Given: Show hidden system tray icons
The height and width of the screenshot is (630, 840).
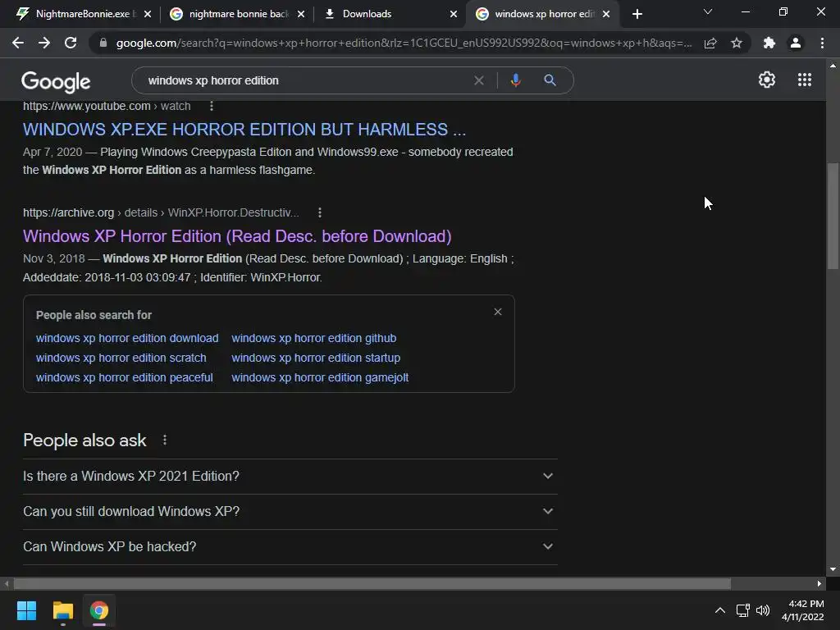Looking at the screenshot, I should [x=720, y=610].
